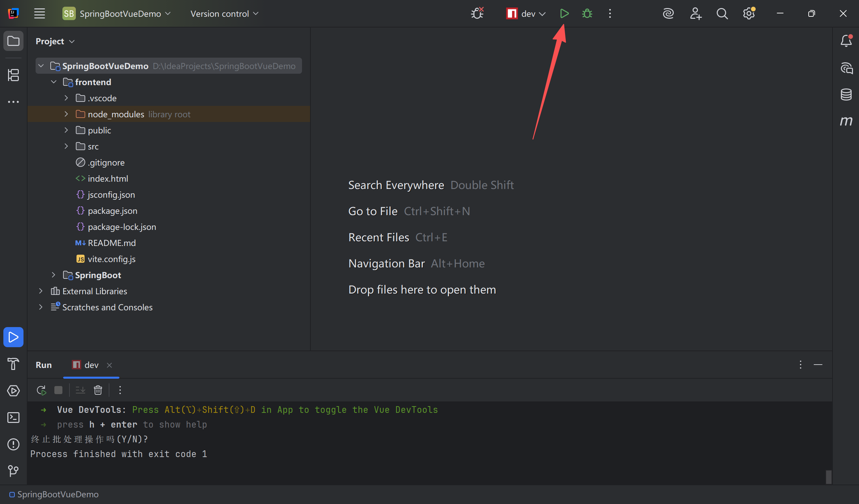Run the dev configuration with green play button
The height and width of the screenshot is (504, 859).
564,14
